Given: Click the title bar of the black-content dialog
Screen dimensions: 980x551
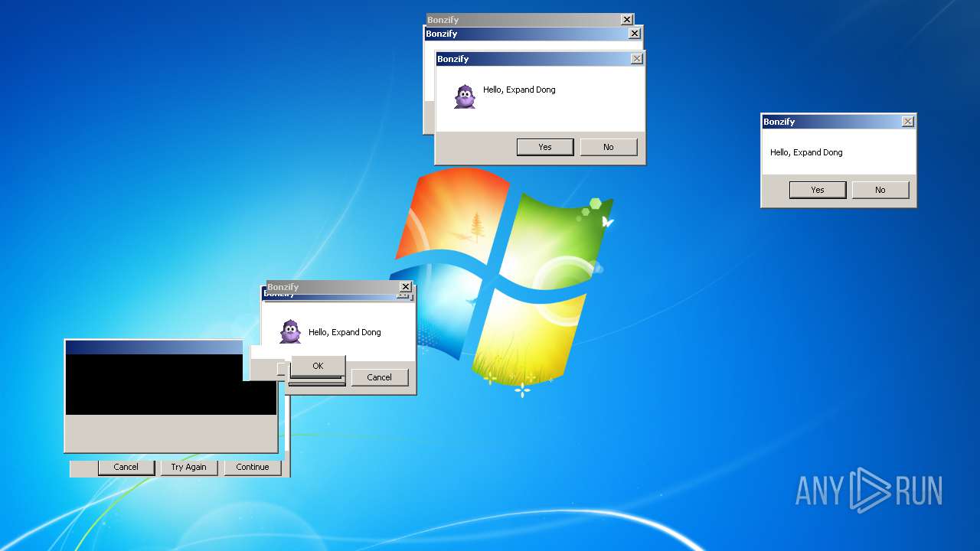Looking at the screenshot, I should [x=154, y=347].
